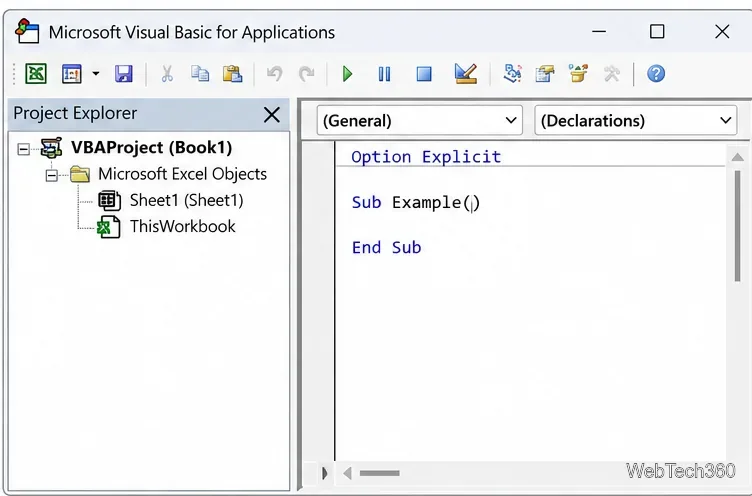Select VBAProject (Book1) in tree

[x=151, y=148]
